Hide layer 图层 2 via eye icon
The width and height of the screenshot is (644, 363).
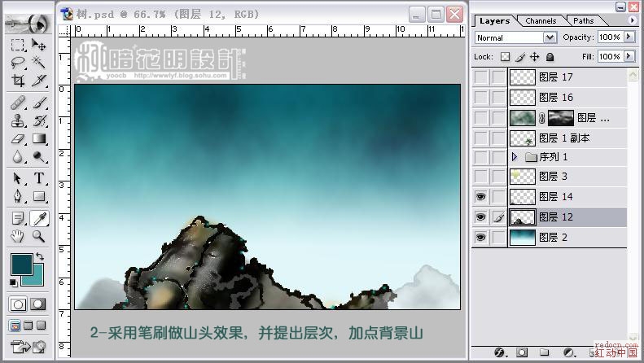(480, 237)
